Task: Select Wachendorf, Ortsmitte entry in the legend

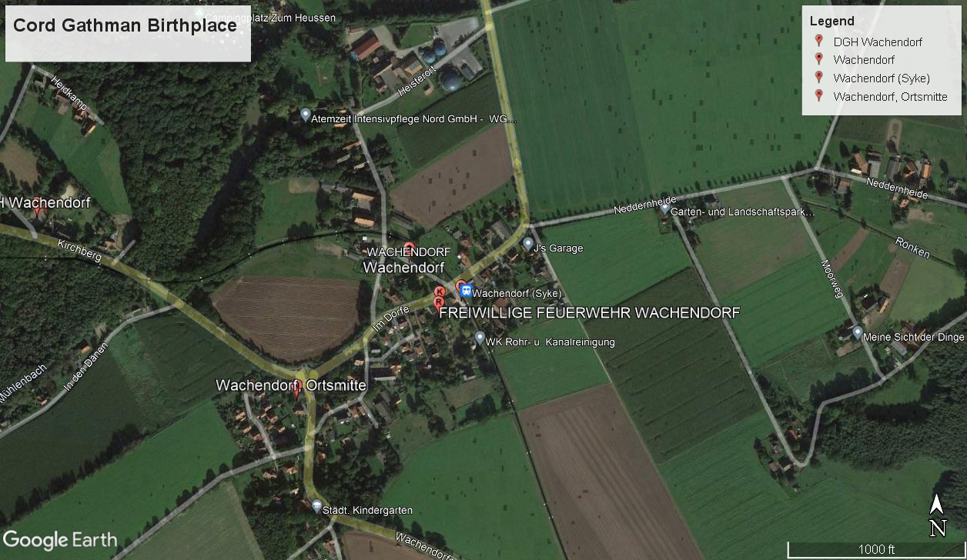Action: [890, 97]
